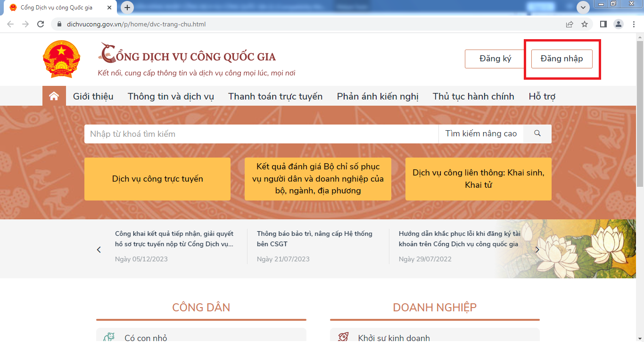Bookmark this page with the star icon
This screenshot has width=644, height=342.
point(585,24)
